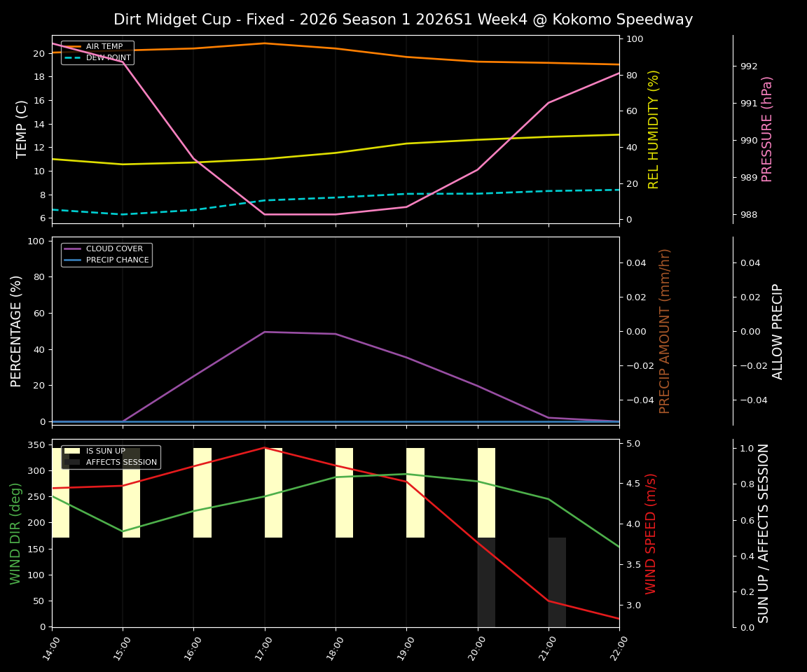
Task: Click the chart title mentioning Kokomo Speedway
Action: coord(403,20)
